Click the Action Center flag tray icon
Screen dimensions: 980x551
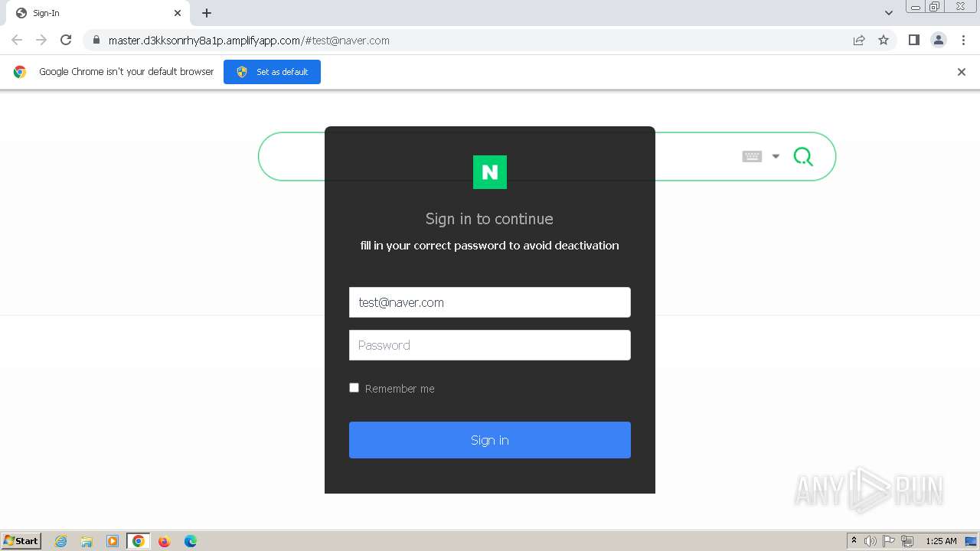pyautogui.click(x=889, y=541)
